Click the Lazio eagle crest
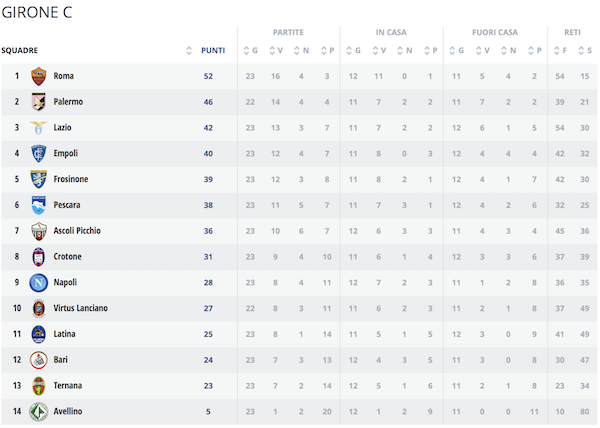Image resolution: width=600 pixels, height=428 pixels. 39,128
